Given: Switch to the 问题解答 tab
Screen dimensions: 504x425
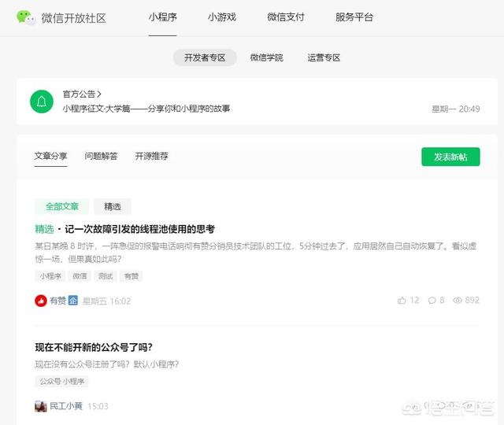Looking at the screenshot, I should (x=101, y=156).
